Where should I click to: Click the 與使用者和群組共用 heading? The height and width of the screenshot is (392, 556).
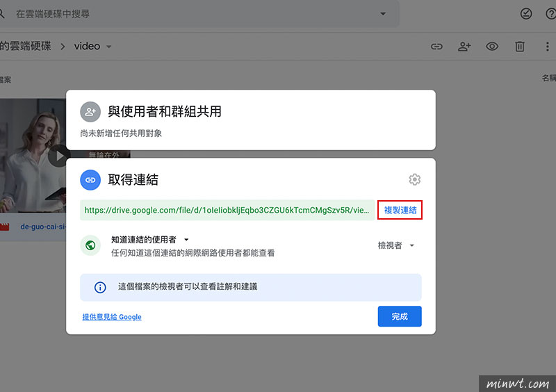point(165,112)
